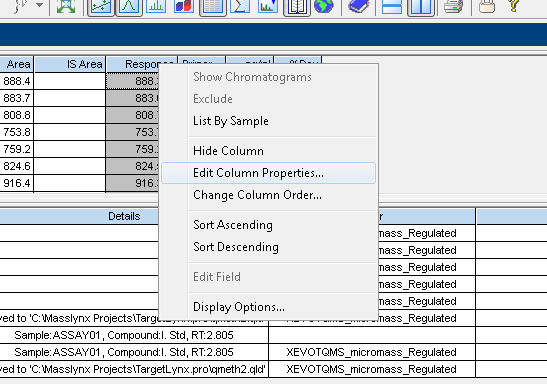This screenshot has height=384, width=547.
Task: Select the Area cell 808.8
Action: point(16,115)
